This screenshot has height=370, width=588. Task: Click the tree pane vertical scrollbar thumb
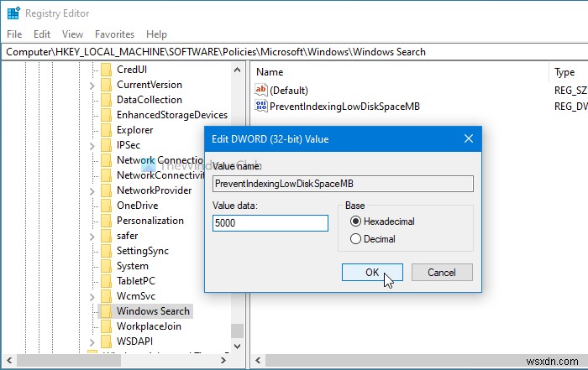point(237,331)
